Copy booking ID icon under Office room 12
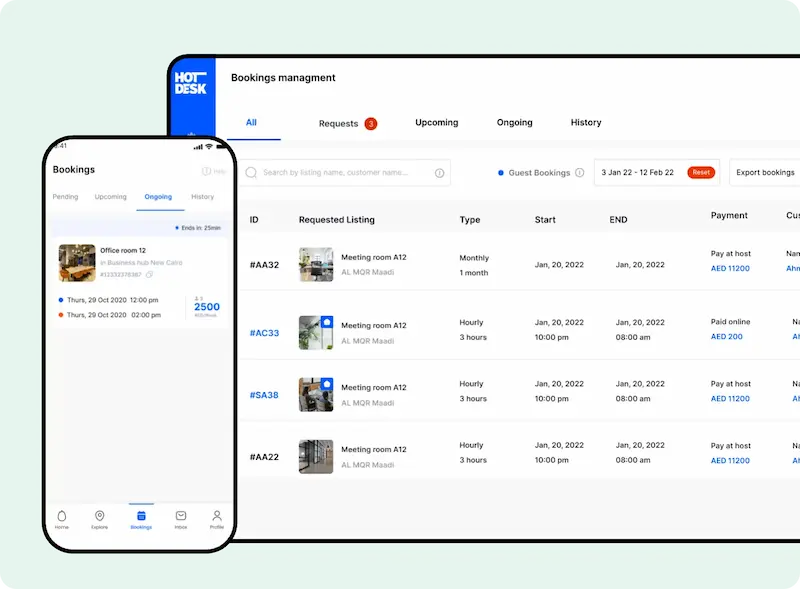 click(x=150, y=274)
